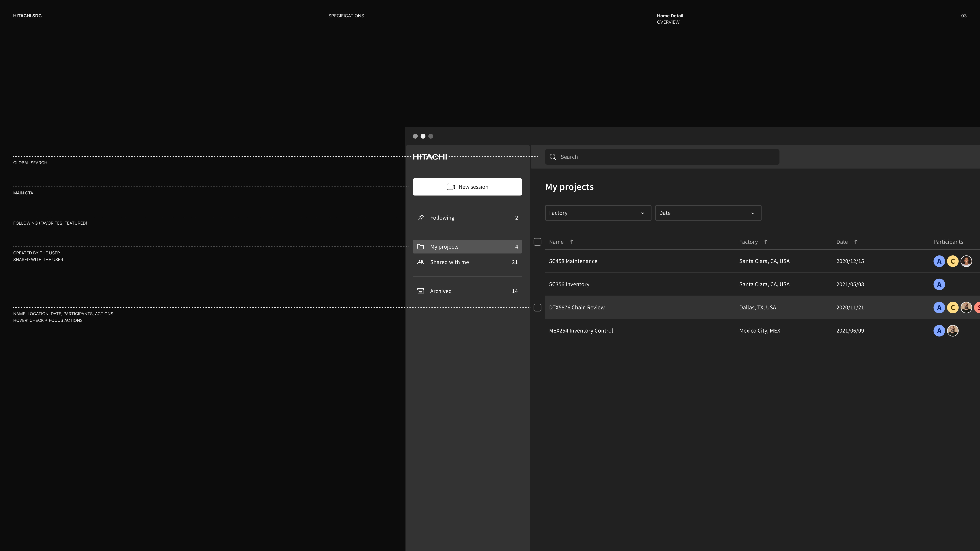The height and width of the screenshot is (551, 980).
Task: Open the Date filter dropdown
Action: [708, 213]
